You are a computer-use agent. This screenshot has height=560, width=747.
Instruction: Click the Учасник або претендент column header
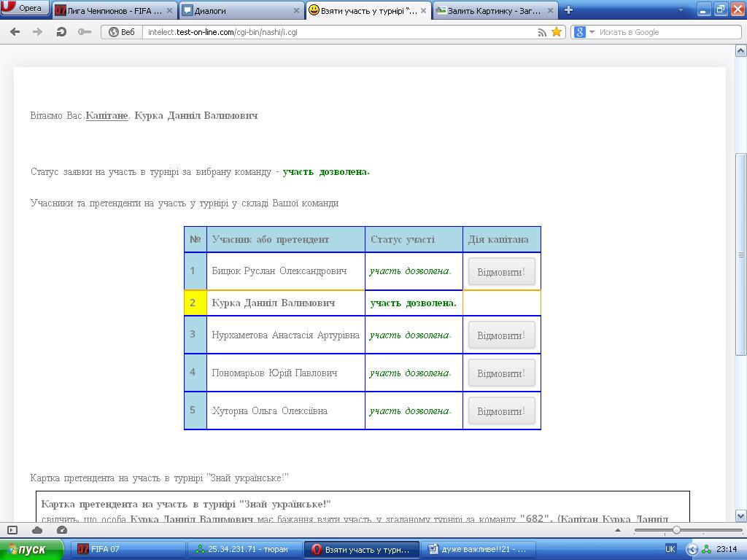286,239
